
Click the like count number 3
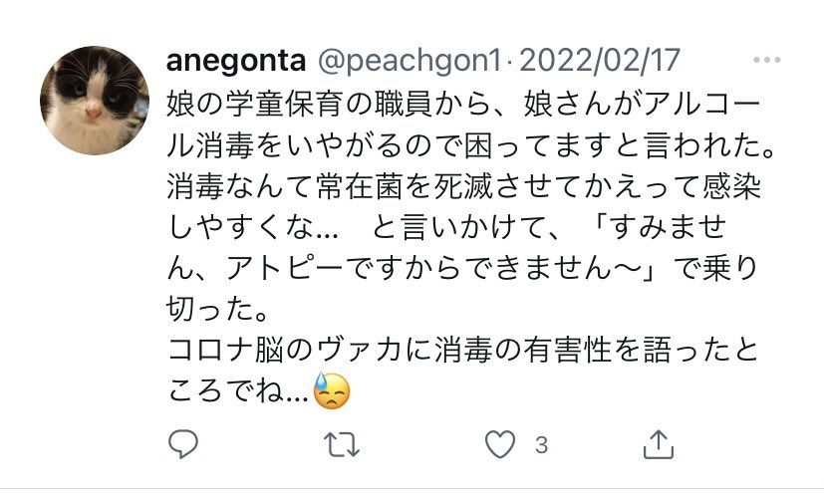[x=542, y=445]
